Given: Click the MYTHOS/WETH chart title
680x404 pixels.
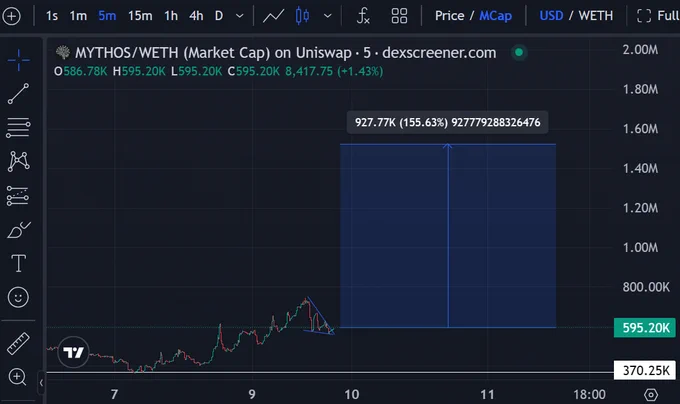Looking at the screenshot, I should tap(285, 52).
